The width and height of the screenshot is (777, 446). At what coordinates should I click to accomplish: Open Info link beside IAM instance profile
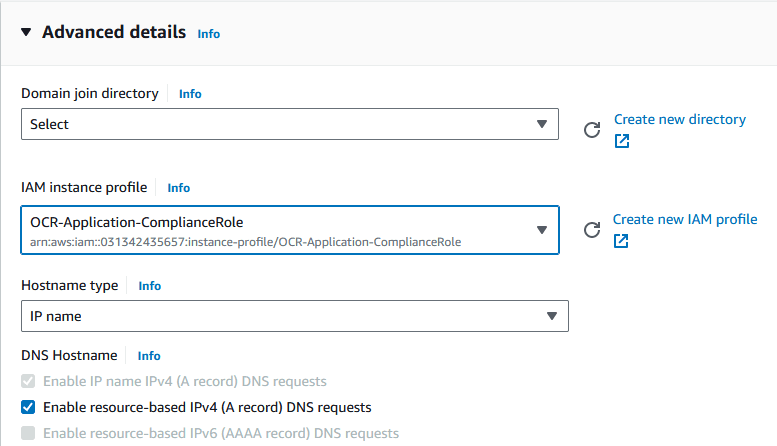pyautogui.click(x=178, y=188)
